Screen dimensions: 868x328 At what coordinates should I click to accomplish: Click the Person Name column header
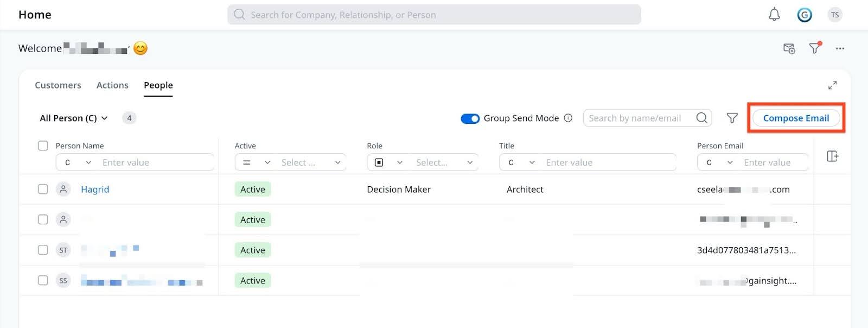[80, 146]
